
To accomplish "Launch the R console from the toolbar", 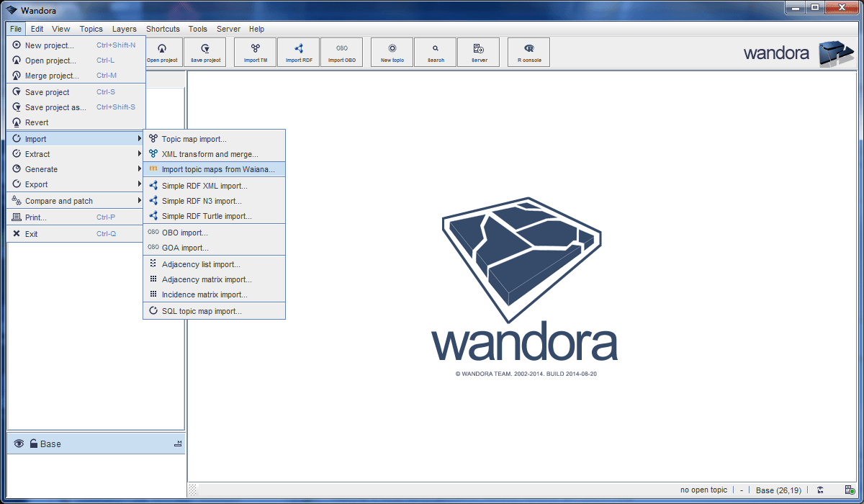I will pos(528,51).
